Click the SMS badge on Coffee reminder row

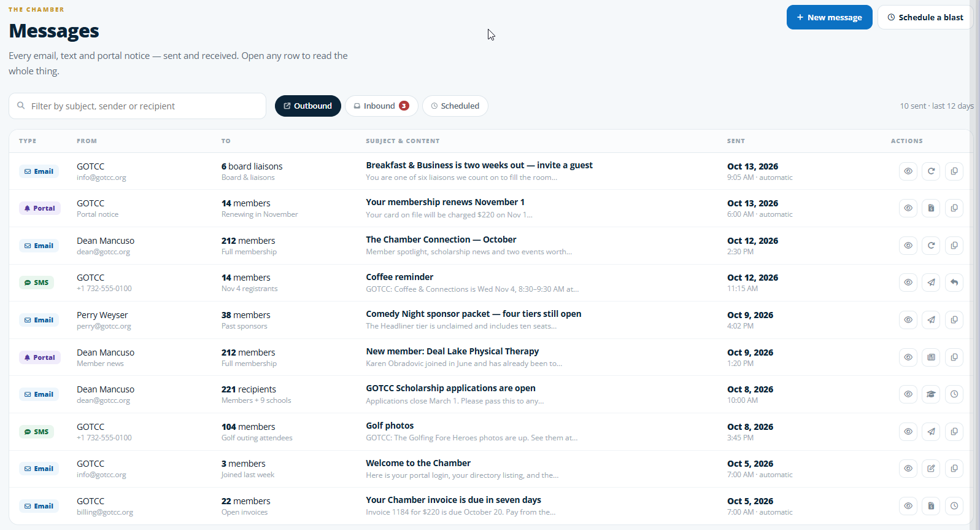[x=36, y=283]
